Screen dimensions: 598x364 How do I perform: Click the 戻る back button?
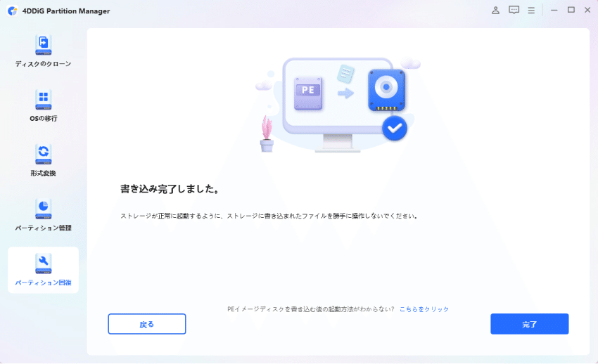[x=147, y=324]
